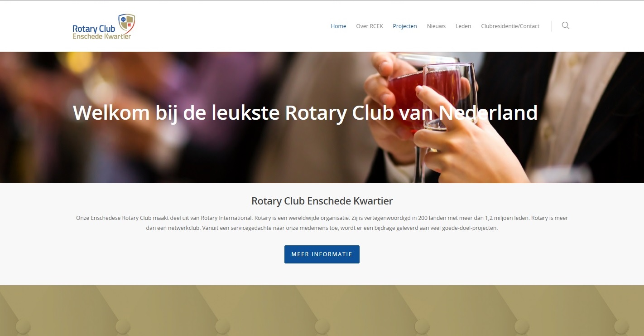Click the shield emblem in the logo
The height and width of the screenshot is (336, 644).
click(127, 22)
